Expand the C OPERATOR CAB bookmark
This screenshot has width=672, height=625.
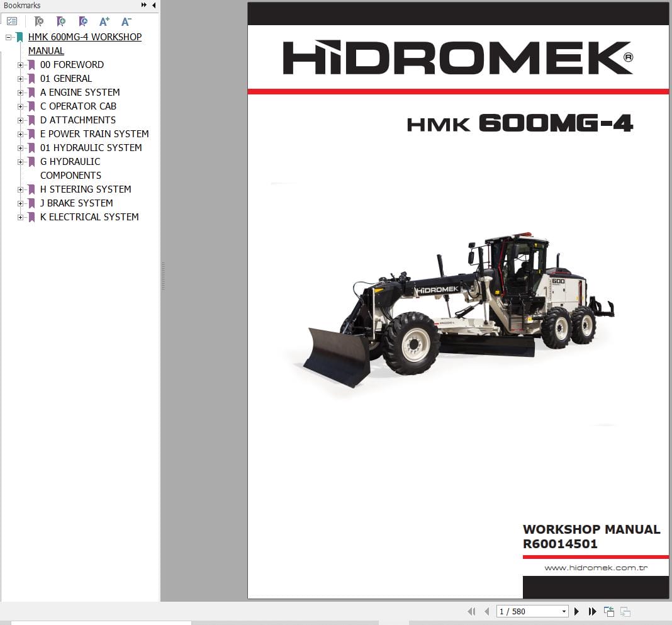[x=20, y=106]
